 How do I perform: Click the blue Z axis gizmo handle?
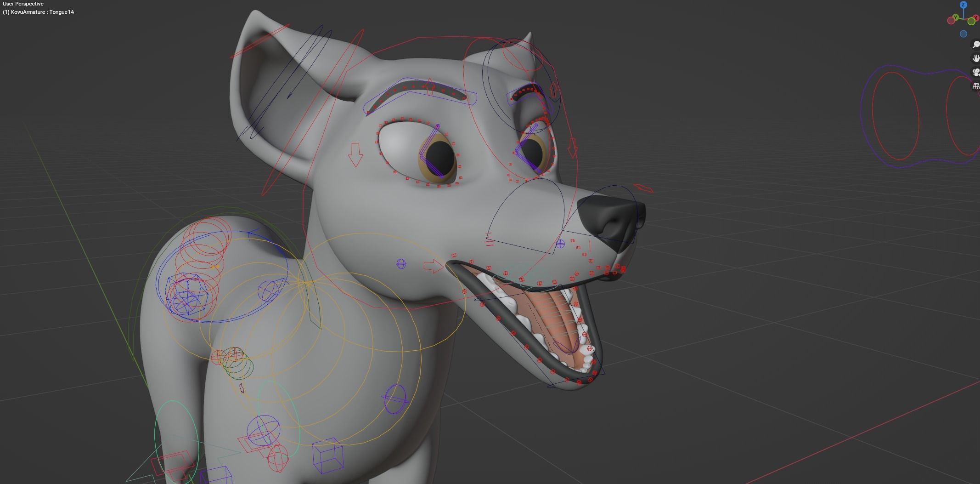pos(963,5)
